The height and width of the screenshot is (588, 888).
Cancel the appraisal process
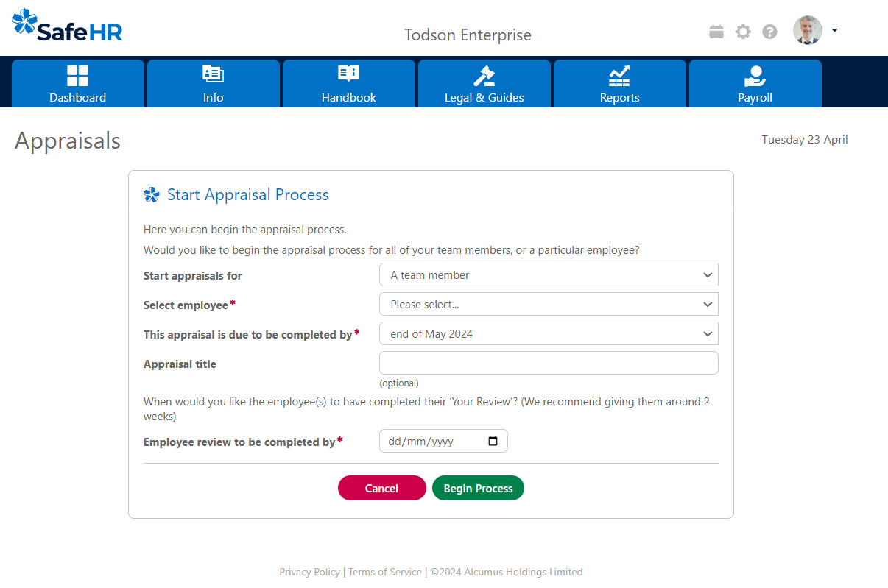(381, 488)
